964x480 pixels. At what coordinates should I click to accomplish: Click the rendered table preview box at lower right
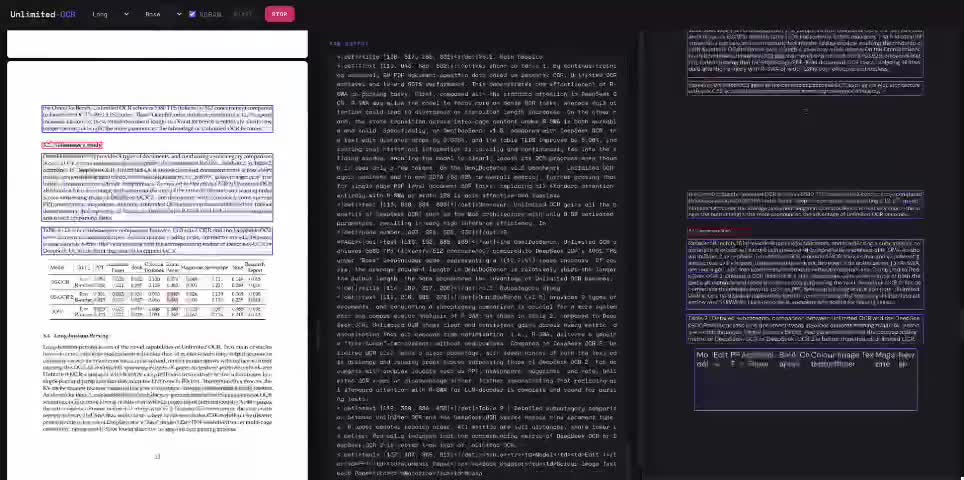tap(805, 379)
